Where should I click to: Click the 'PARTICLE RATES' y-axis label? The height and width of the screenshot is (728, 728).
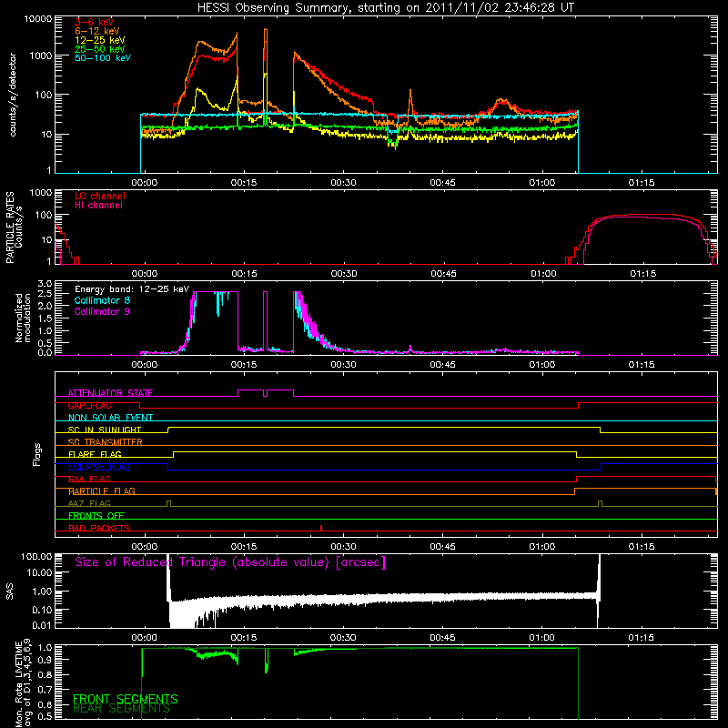10,227
